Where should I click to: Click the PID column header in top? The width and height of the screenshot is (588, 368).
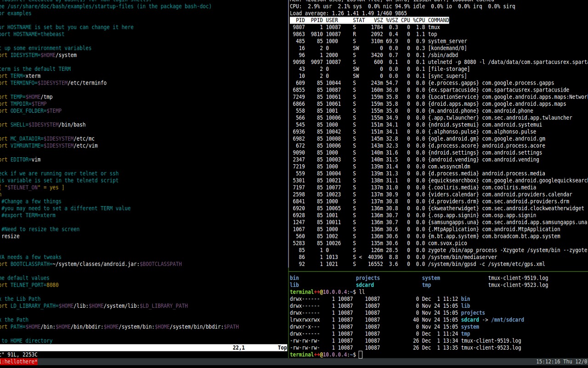tap(300, 20)
